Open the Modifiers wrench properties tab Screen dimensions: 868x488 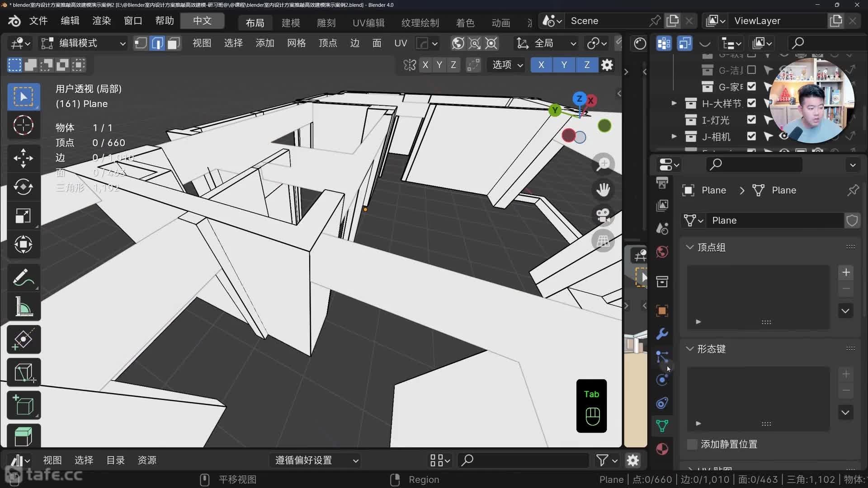662,334
